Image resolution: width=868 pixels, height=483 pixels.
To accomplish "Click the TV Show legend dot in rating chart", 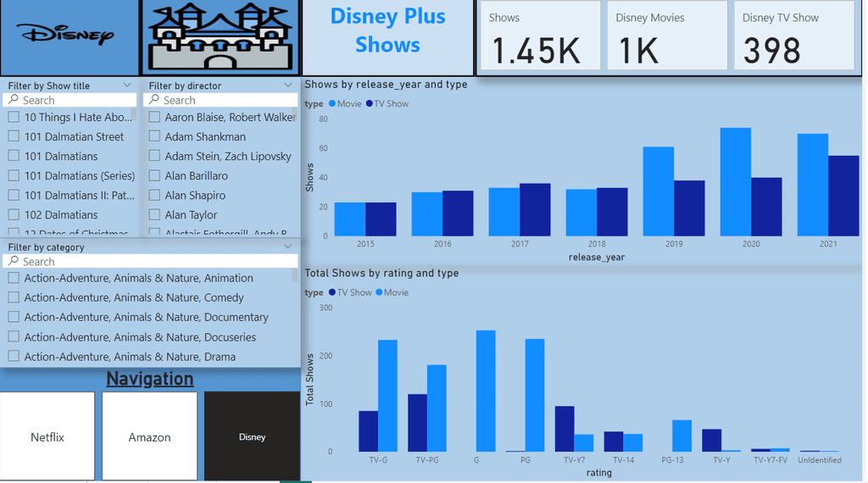I will [332, 292].
